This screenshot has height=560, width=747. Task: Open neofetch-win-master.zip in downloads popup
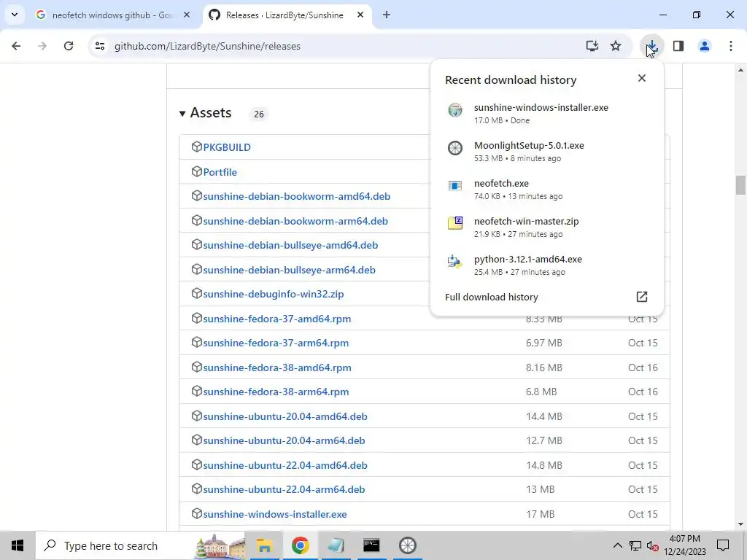click(527, 222)
